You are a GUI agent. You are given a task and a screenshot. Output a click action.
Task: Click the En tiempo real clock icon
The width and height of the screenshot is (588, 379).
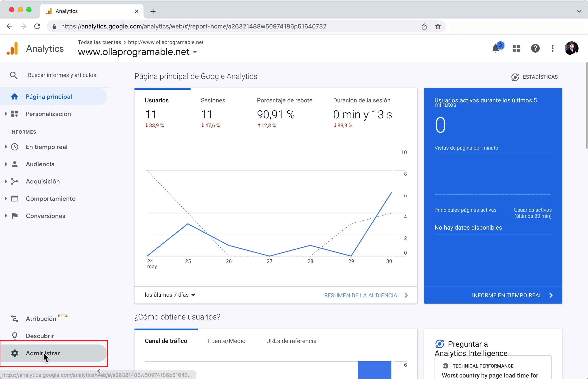(x=15, y=147)
